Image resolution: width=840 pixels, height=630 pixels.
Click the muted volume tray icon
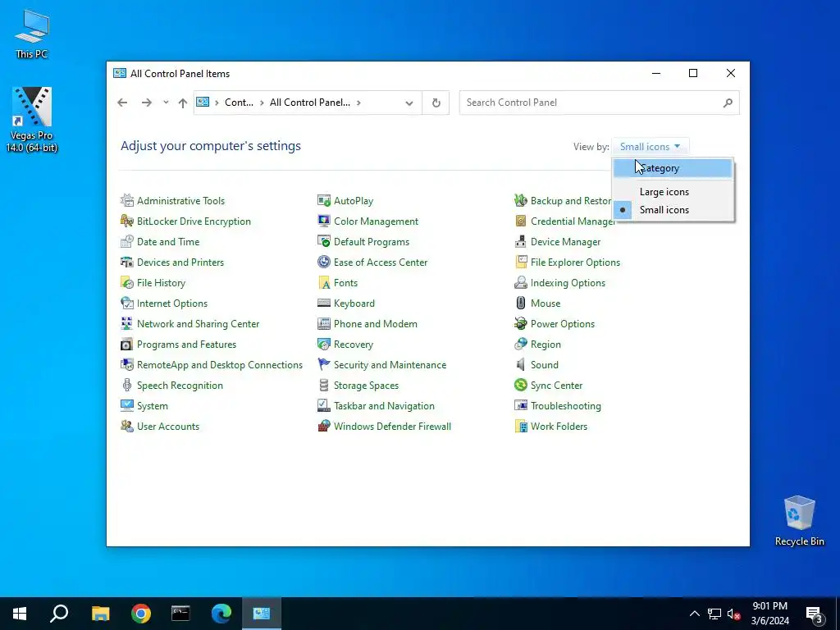tap(733, 614)
